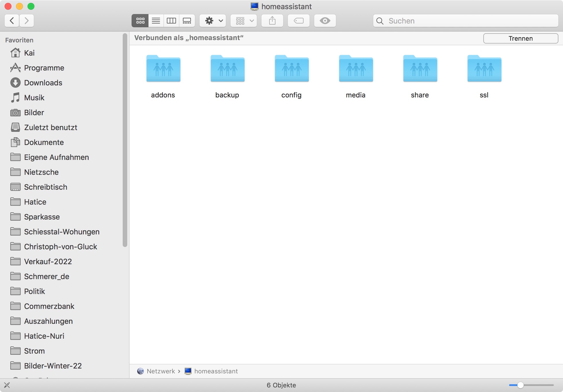Select icon view mode button
The width and height of the screenshot is (563, 392).
point(140,21)
